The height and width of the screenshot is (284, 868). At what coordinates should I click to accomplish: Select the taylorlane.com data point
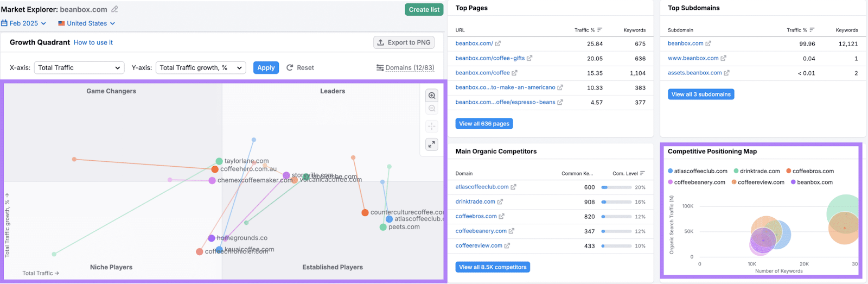[219, 161]
